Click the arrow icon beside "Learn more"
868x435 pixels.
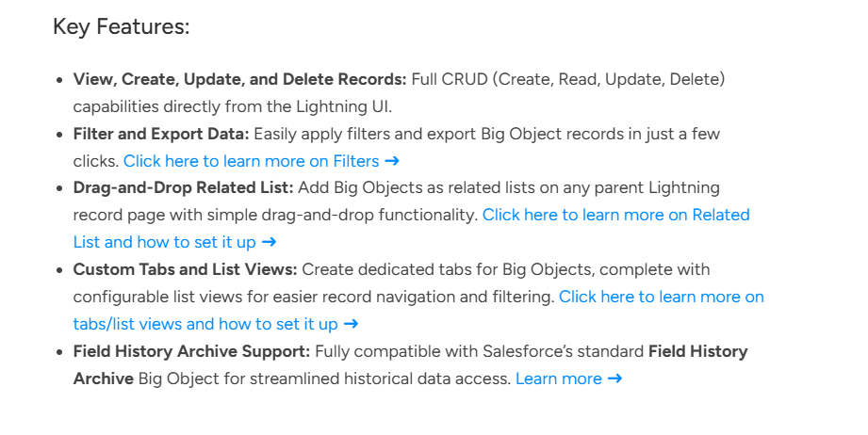(614, 379)
